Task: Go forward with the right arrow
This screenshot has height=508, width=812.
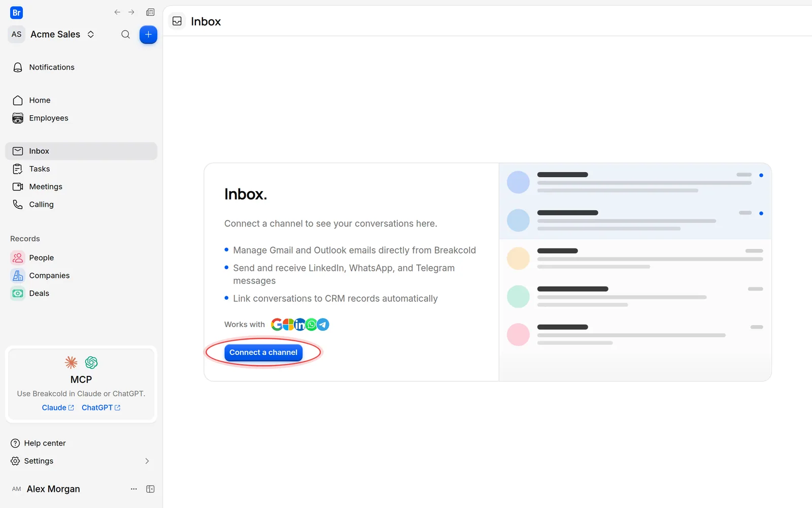Action: (131, 12)
